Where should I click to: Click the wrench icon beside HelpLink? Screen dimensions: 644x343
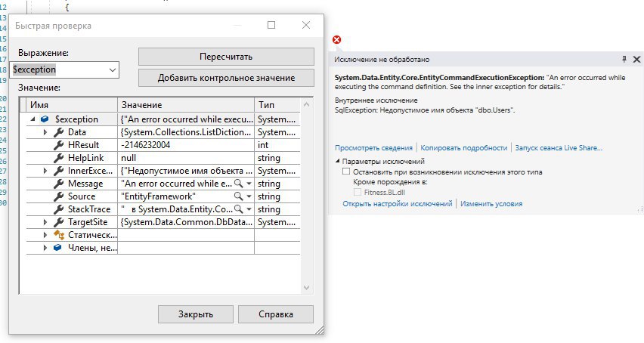[58, 158]
